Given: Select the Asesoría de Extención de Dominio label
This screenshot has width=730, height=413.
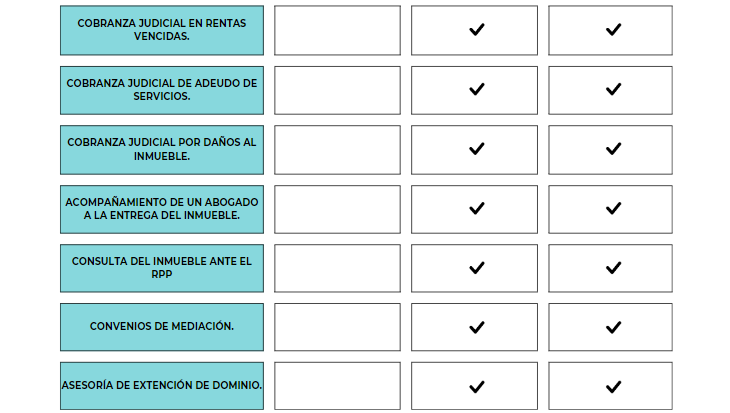Looking at the screenshot, I should coord(162,386).
